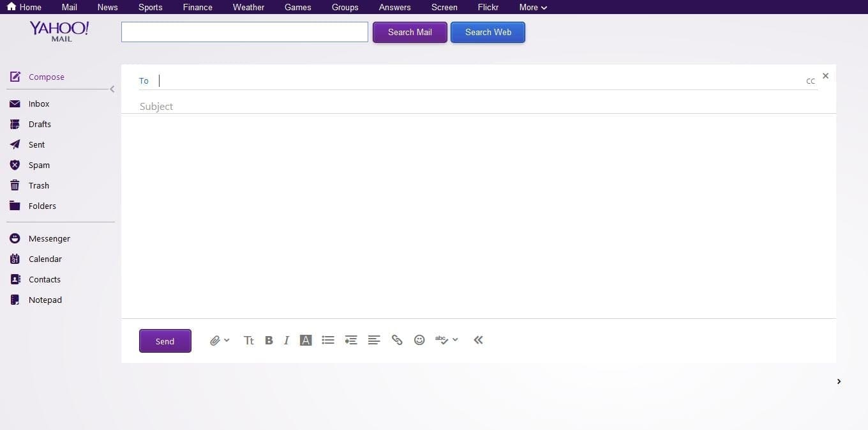Change font size with Tt icon

tap(249, 341)
